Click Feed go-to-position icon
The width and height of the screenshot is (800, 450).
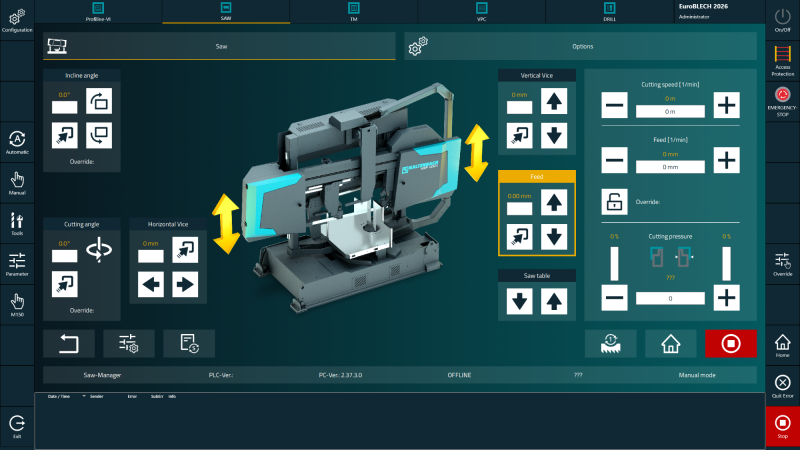[x=519, y=237]
